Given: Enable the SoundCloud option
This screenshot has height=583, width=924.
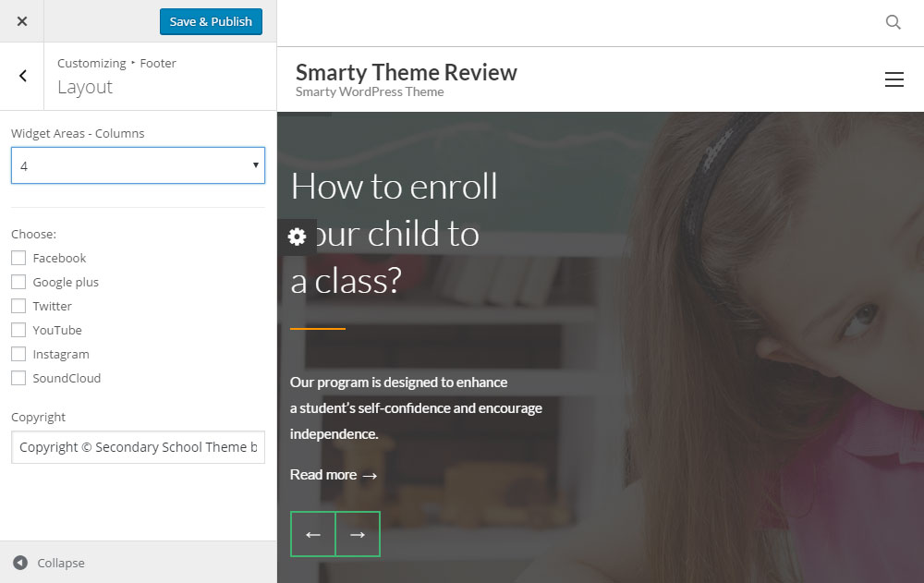Looking at the screenshot, I should coord(18,377).
